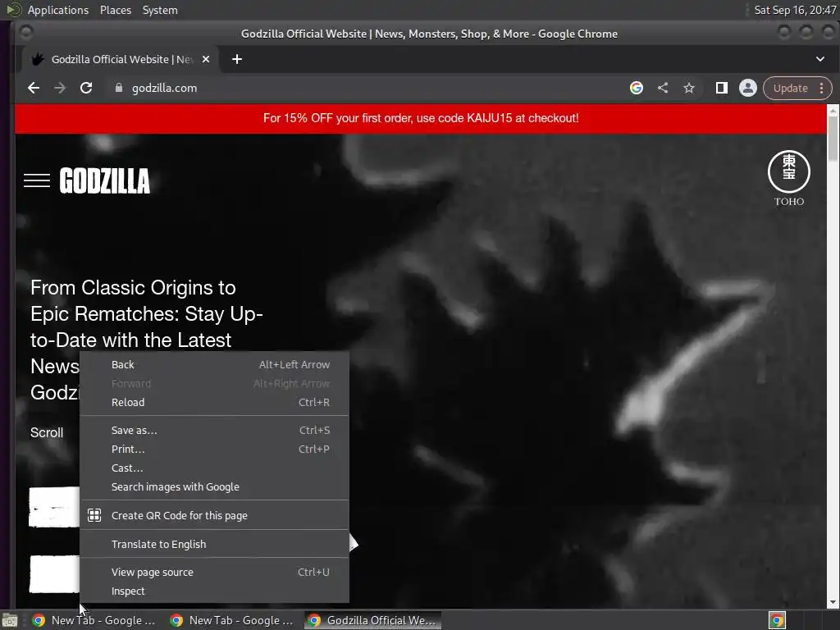Open the Chrome profile avatar
This screenshot has width=840, height=630.
[x=748, y=88]
